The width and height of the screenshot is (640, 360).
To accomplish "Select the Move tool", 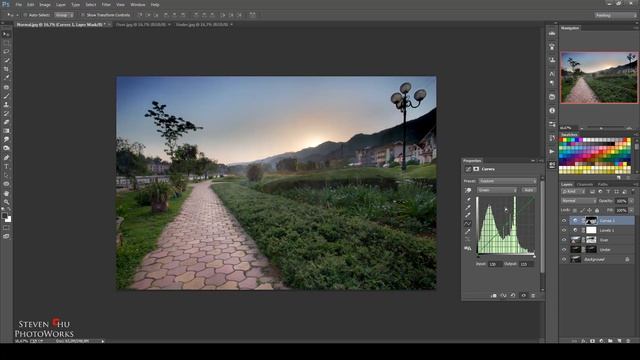I will tap(6, 34).
